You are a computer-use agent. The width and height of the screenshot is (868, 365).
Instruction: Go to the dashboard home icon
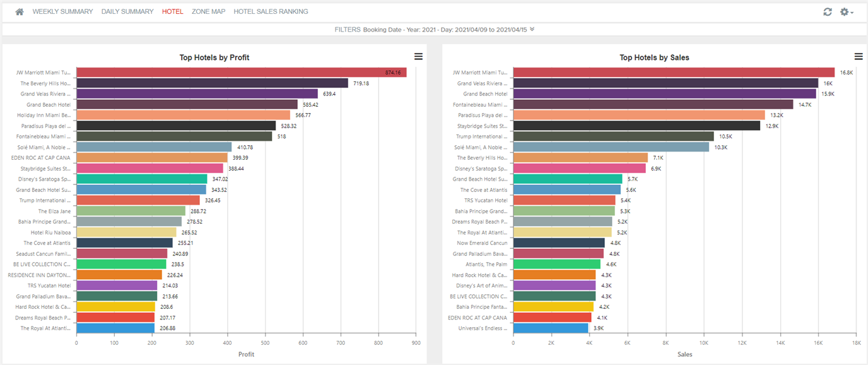click(x=20, y=12)
